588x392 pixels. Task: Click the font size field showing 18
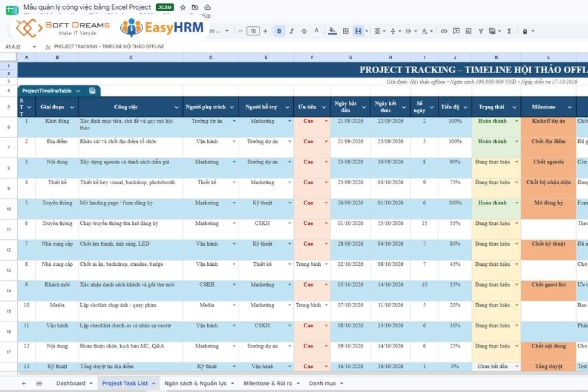(253, 31)
